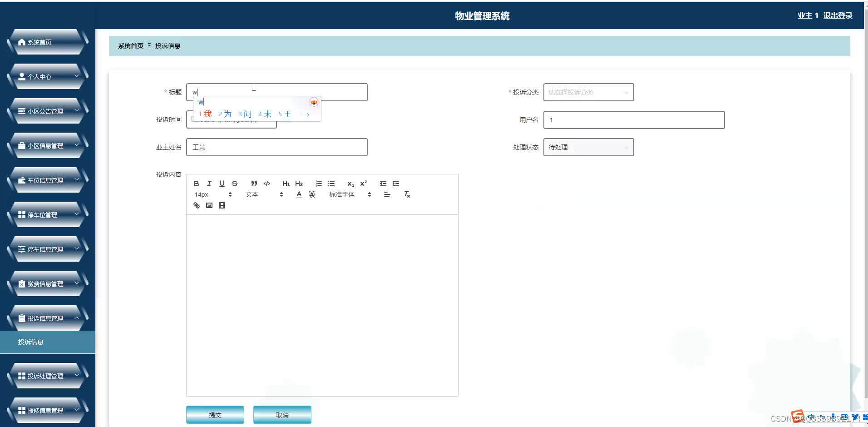Open the text color picker
The image size is (868, 427).
(x=299, y=194)
